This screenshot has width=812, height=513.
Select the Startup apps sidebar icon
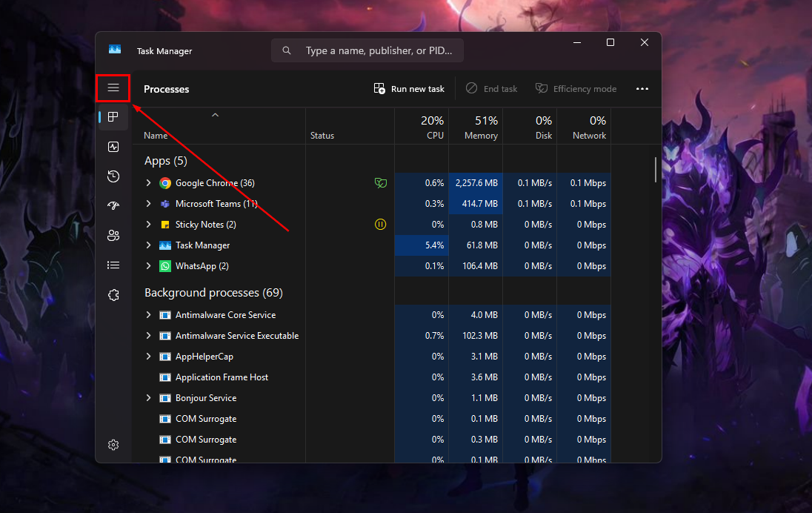coord(113,205)
